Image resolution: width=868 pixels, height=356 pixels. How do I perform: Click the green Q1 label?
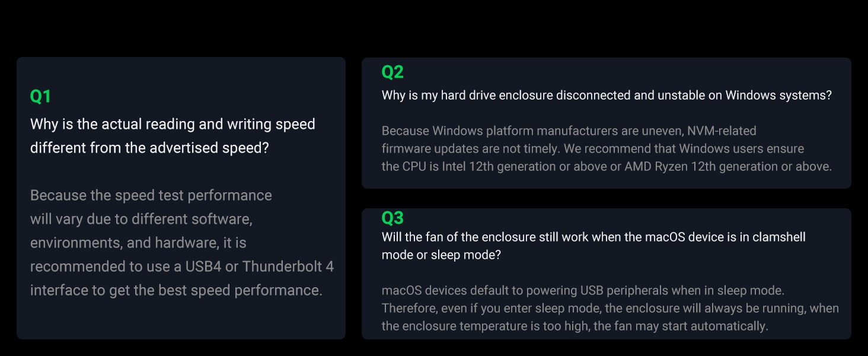[x=40, y=96]
